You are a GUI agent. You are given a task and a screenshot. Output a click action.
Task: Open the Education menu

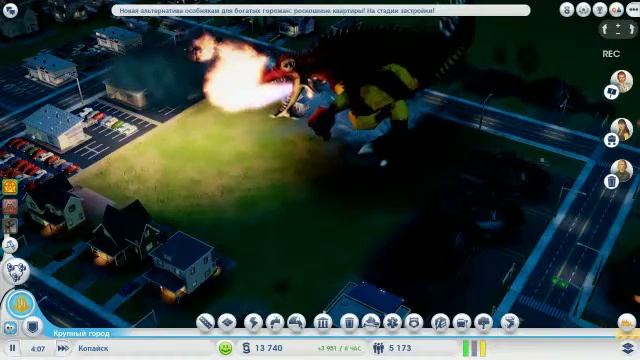[440, 322]
